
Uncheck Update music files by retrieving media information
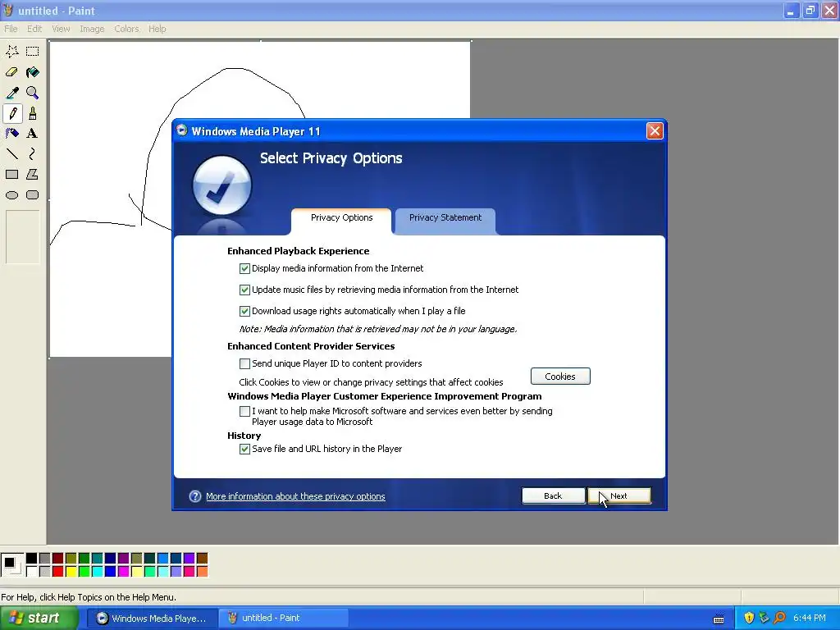[244, 290]
